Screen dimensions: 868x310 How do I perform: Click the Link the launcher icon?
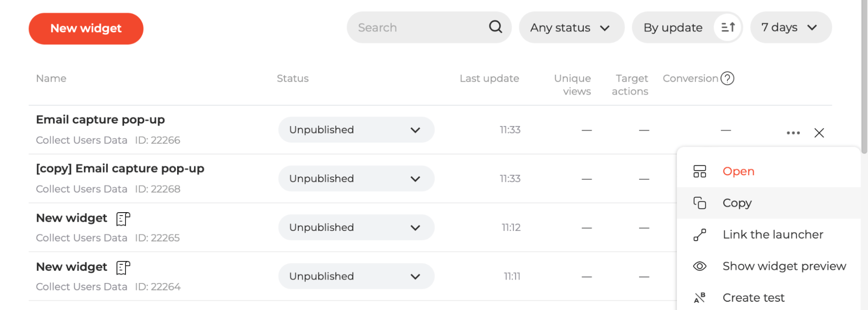click(x=700, y=235)
